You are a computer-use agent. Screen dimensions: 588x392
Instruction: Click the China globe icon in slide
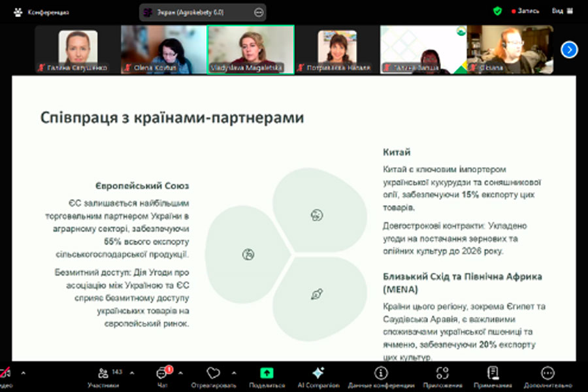317,216
